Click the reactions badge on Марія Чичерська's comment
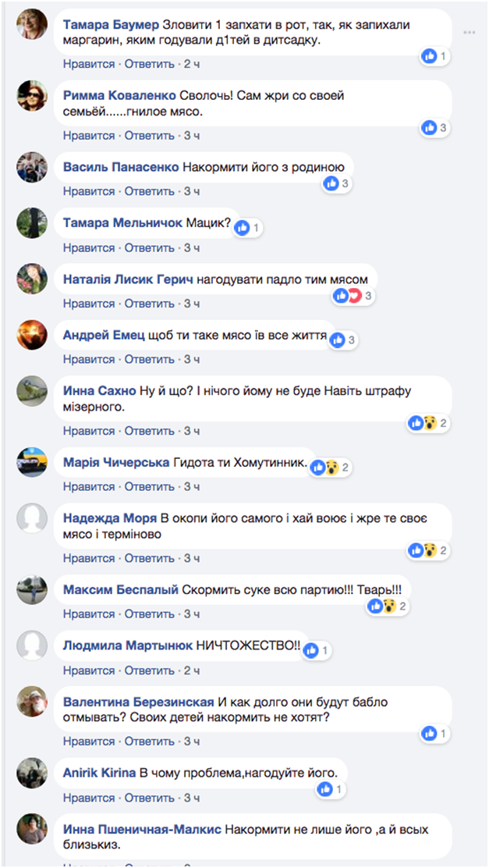This screenshot has height=868, width=489. [331, 468]
